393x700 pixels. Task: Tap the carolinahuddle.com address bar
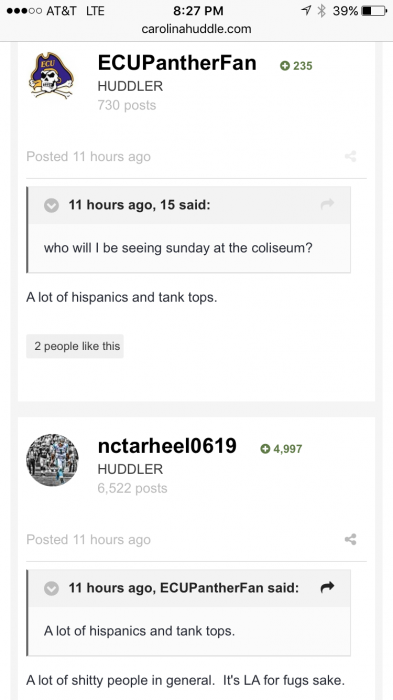[196, 29]
